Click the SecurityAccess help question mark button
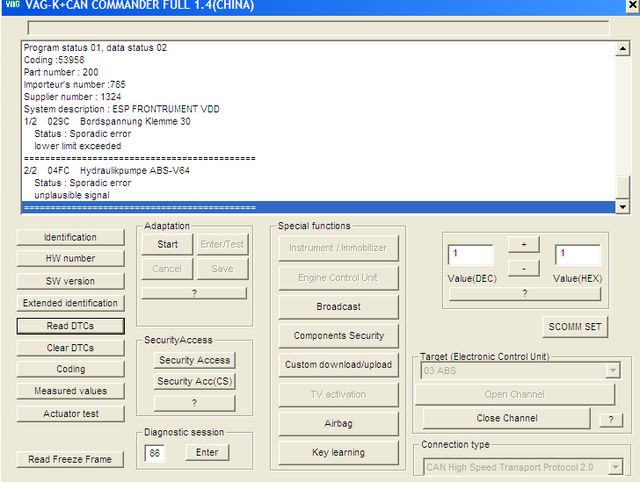This screenshot has height=482, width=640. [195, 403]
